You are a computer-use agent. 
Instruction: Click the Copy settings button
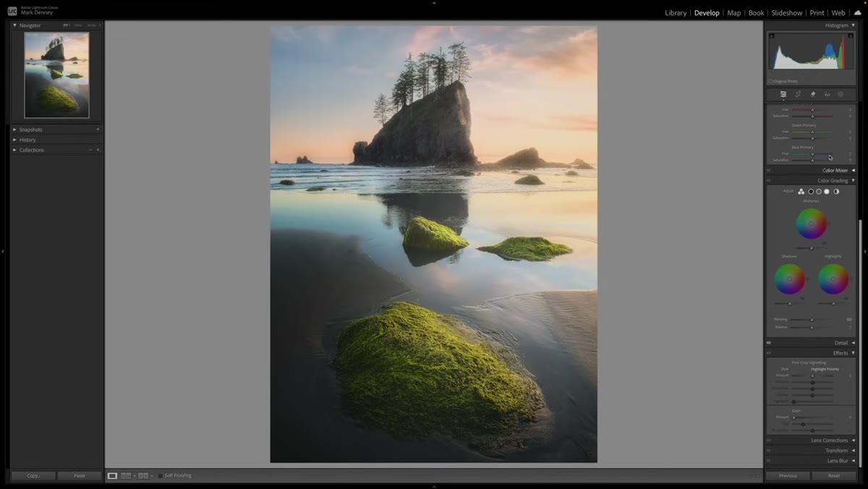33,476
